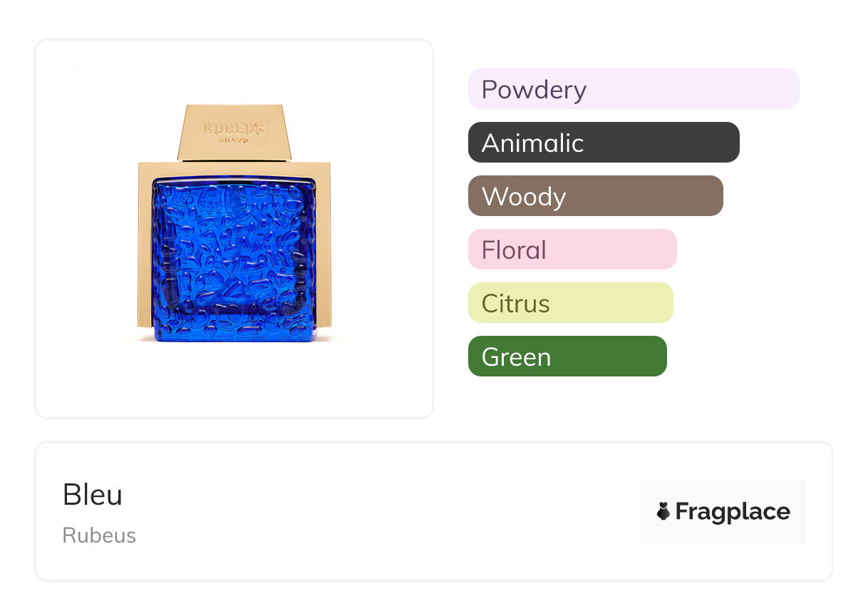868x616 pixels.
Task: Click the Floral text label
Action: pyautogui.click(x=514, y=250)
